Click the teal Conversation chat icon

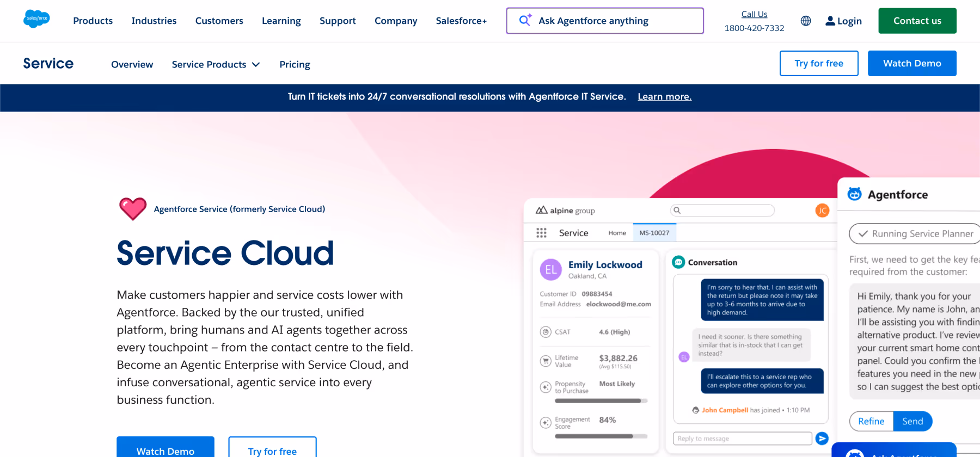coord(678,262)
